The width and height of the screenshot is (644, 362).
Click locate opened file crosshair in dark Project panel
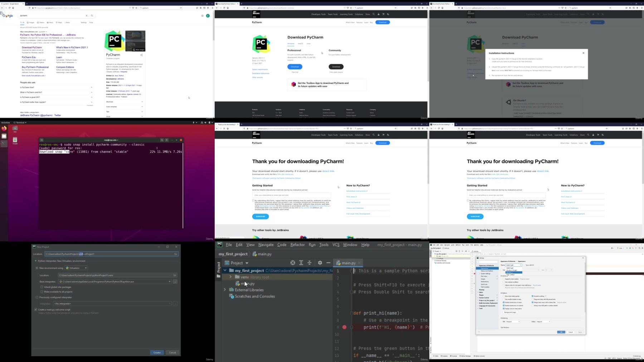click(293, 263)
